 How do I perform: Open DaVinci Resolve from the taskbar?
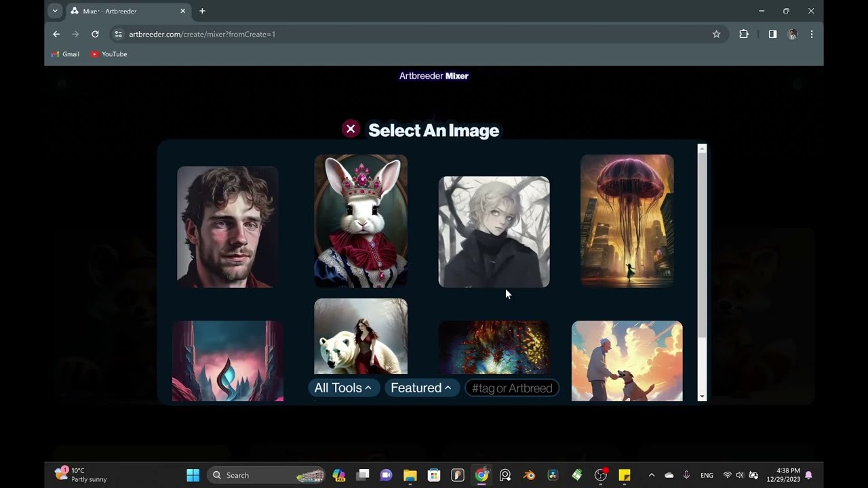[553, 475]
